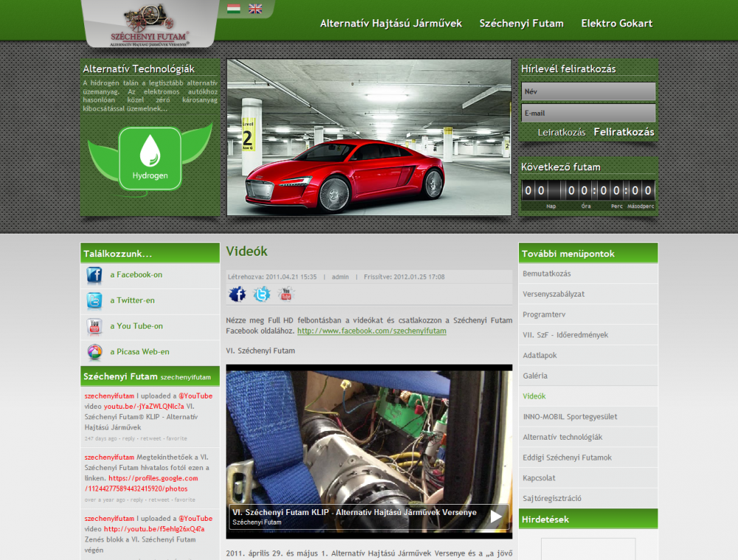Click the Videók page heading

(246, 252)
